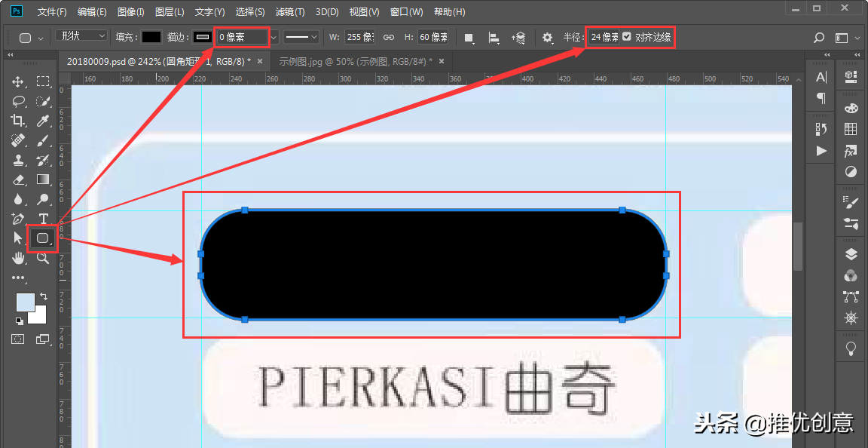
Task: Select the Rounded Rectangle tool
Action: point(43,238)
